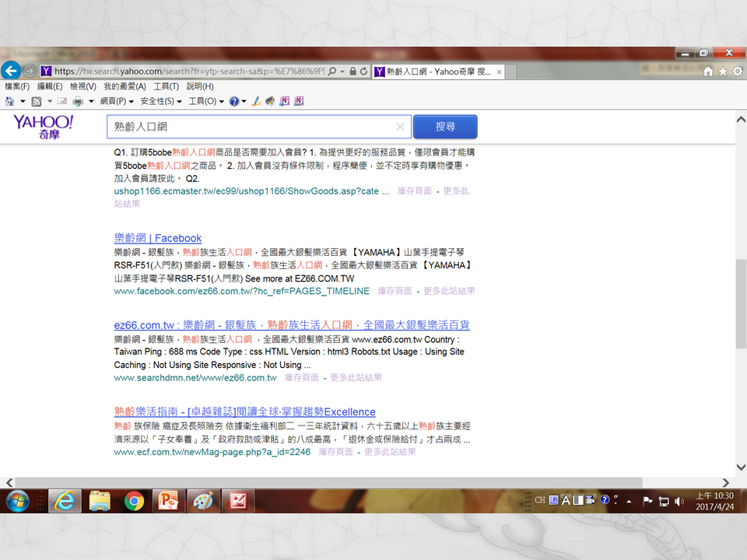Expand the address bar search dropdown arrow

coord(342,72)
